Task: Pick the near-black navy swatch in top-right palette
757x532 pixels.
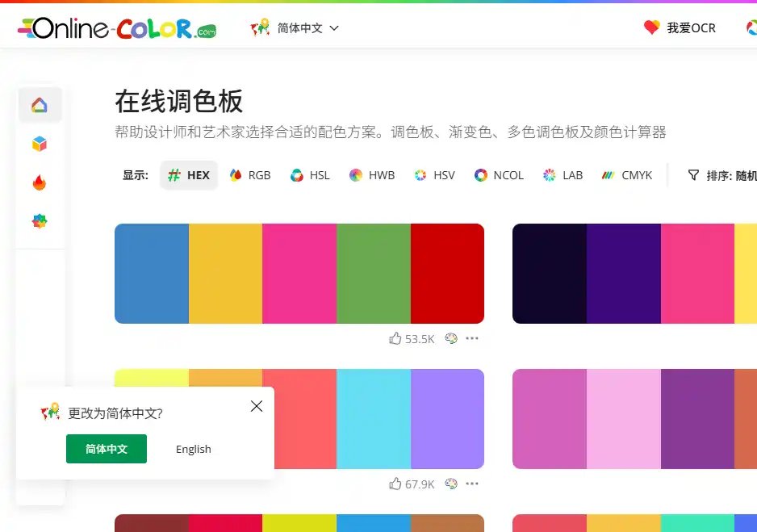Action: point(550,274)
